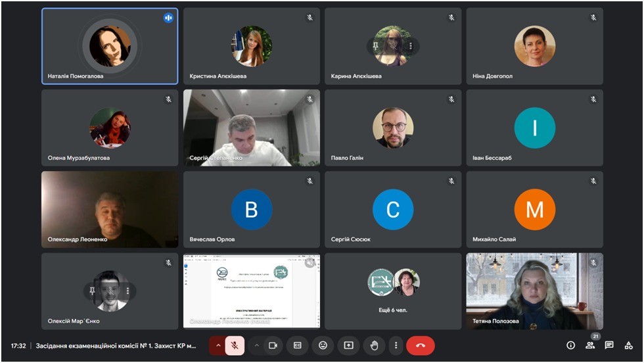Expand video settings arrow beside camera

[257, 345]
